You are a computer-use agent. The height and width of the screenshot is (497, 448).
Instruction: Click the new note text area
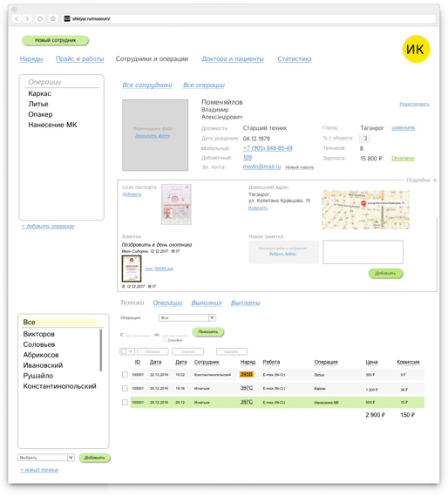click(363, 252)
